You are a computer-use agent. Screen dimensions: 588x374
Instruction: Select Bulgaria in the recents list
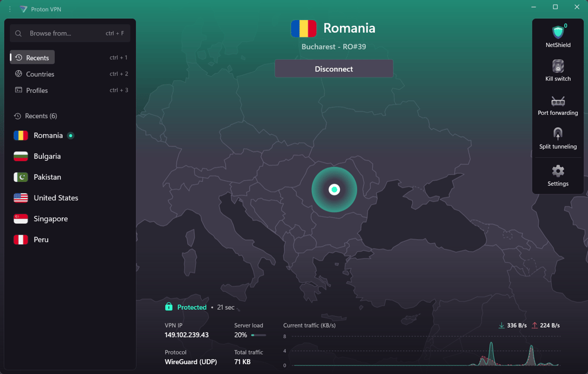(69, 156)
